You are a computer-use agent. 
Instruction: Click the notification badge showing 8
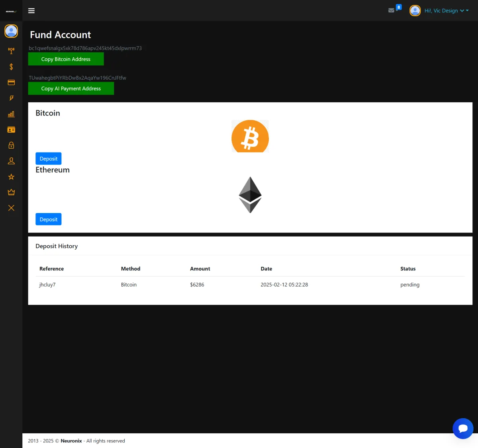[x=399, y=7]
